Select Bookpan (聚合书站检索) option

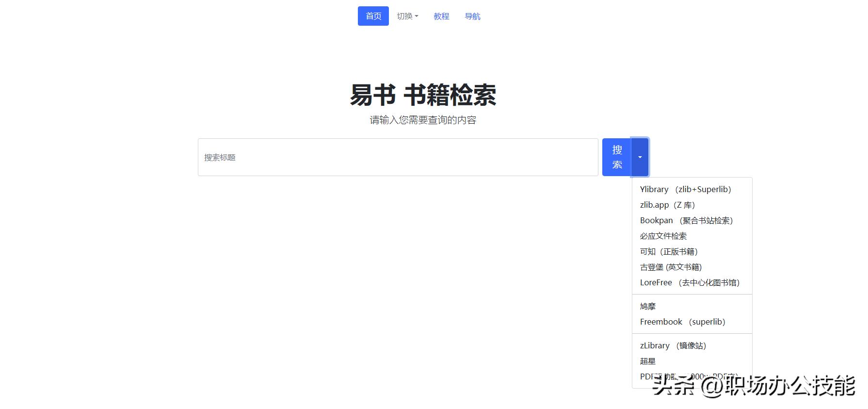point(686,220)
